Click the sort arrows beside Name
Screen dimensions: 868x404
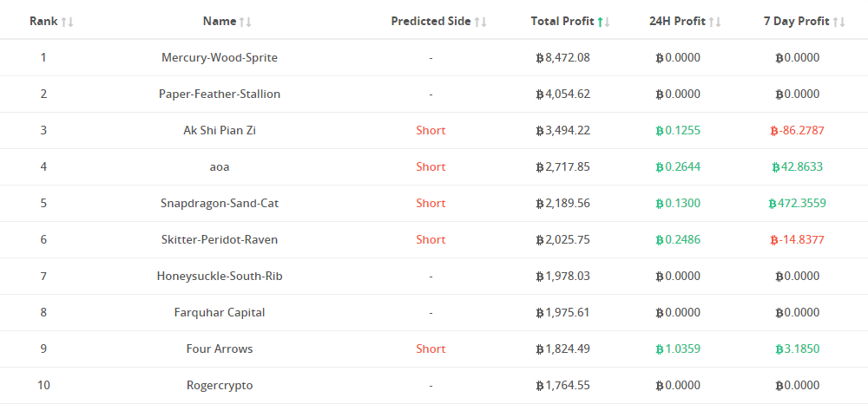[x=246, y=22]
